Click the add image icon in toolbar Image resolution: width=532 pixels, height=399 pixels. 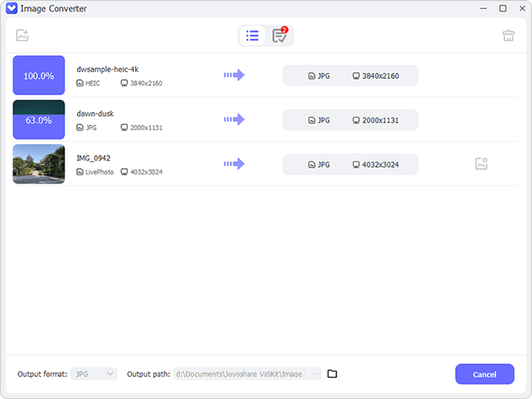(22, 35)
